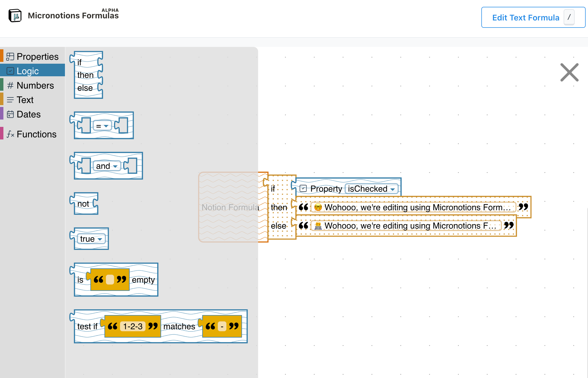Open the equals operator dropdown
588x378 pixels.
click(x=102, y=126)
